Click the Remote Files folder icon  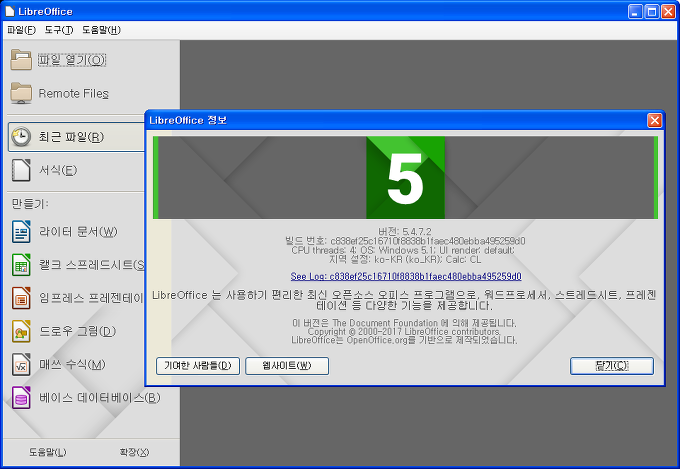coord(21,93)
